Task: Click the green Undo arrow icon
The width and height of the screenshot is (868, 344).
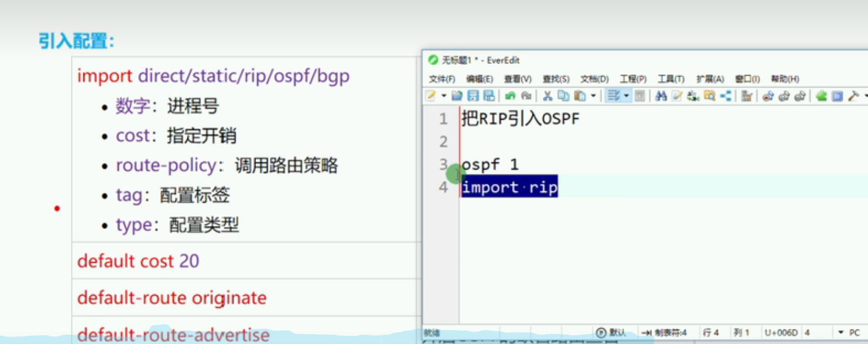Action: point(510,96)
